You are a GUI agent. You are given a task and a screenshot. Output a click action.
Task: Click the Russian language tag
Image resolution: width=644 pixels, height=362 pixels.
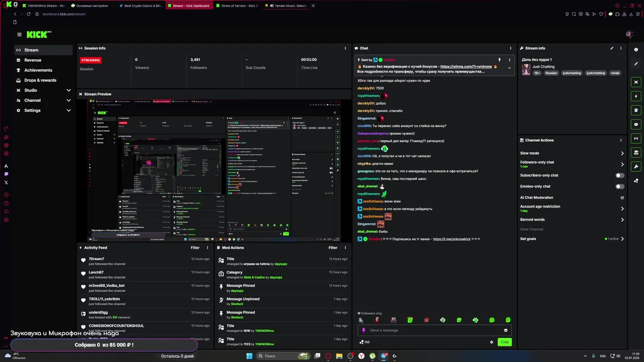pos(551,73)
